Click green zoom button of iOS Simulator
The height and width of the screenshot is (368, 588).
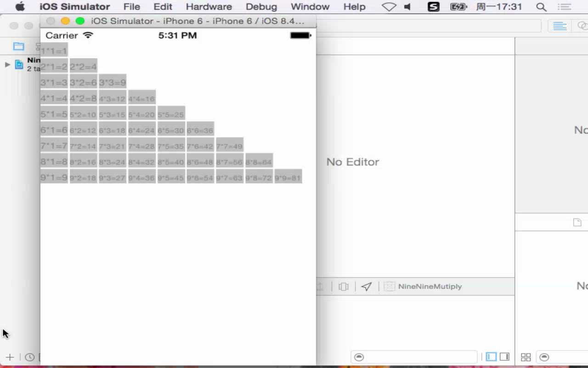(x=80, y=21)
